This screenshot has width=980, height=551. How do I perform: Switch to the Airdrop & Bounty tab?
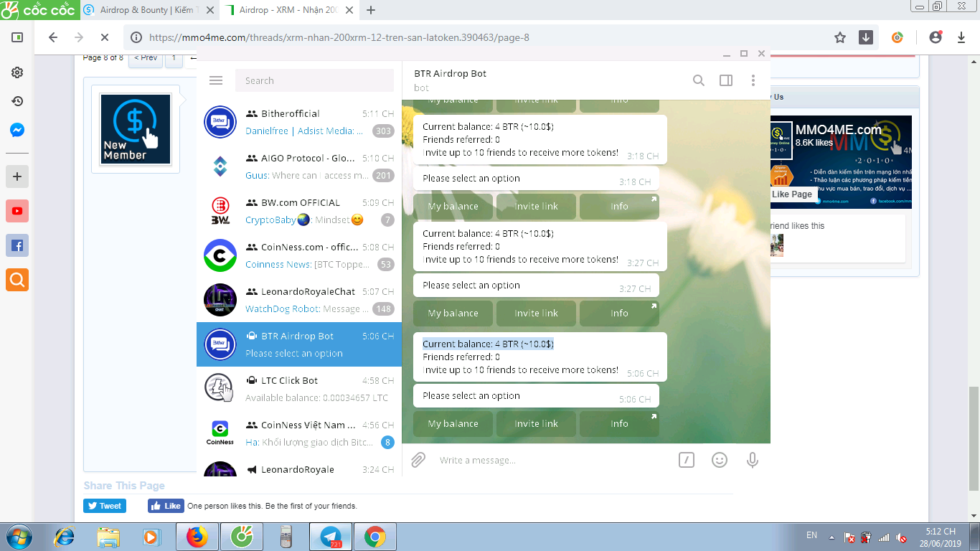(x=148, y=10)
